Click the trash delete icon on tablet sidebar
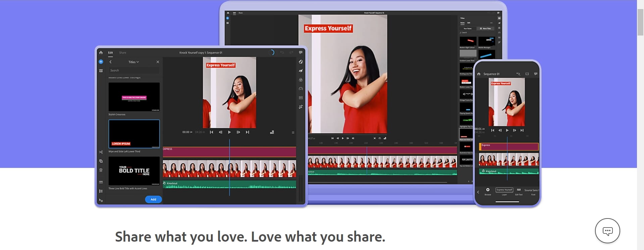The height and width of the screenshot is (250, 644). pos(101,170)
